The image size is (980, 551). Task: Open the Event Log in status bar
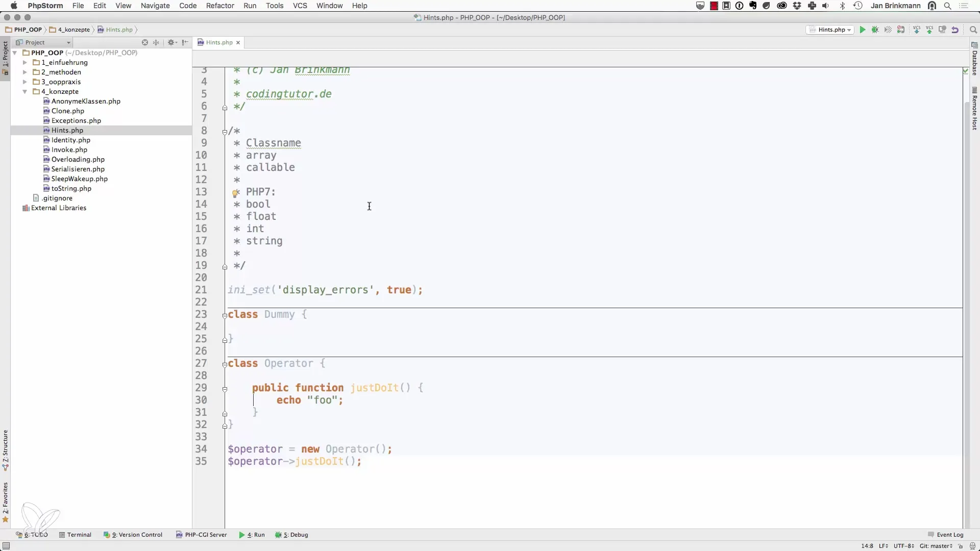tap(946, 535)
